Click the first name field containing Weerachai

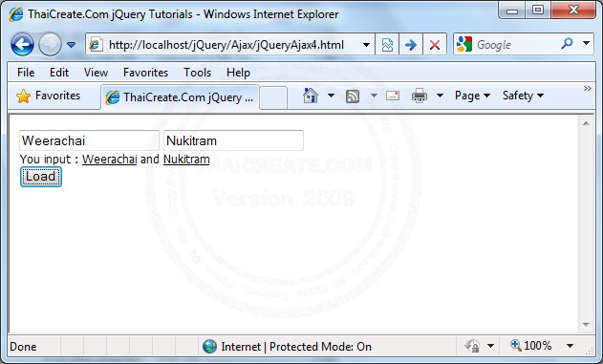[89, 140]
